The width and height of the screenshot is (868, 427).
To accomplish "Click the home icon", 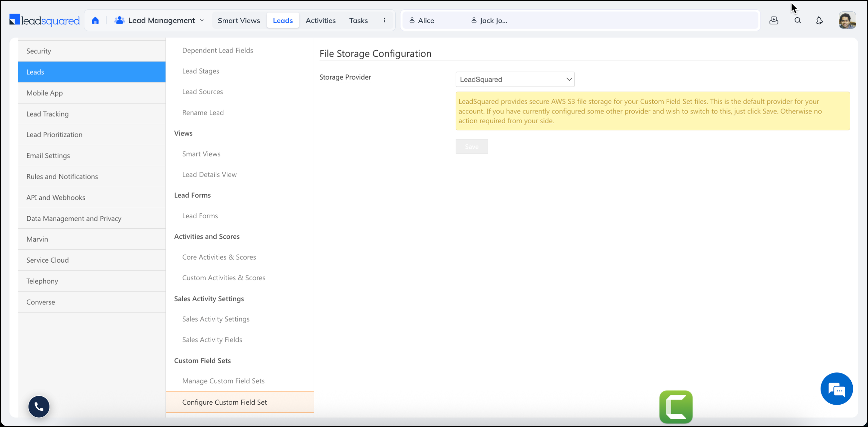I will pyautogui.click(x=95, y=20).
